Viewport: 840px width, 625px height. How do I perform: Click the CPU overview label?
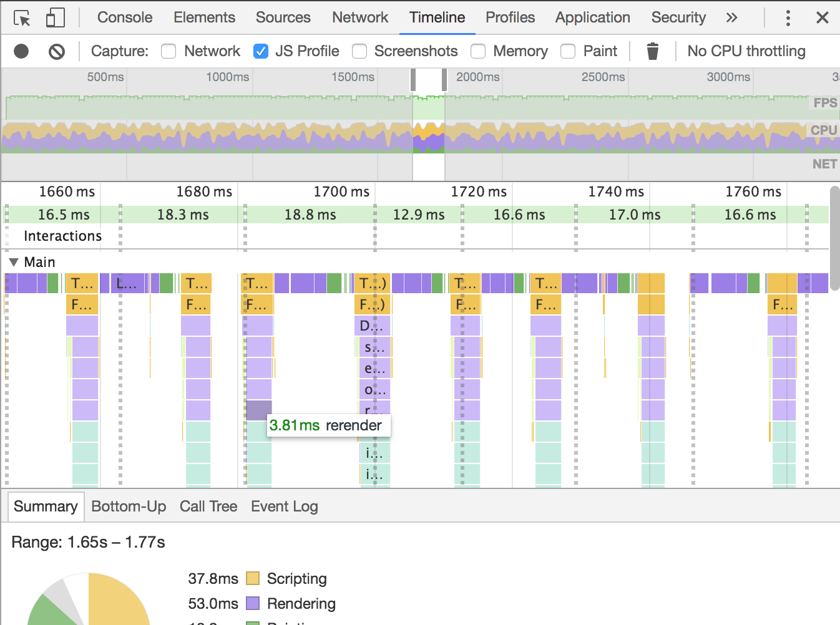pyautogui.click(x=824, y=130)
